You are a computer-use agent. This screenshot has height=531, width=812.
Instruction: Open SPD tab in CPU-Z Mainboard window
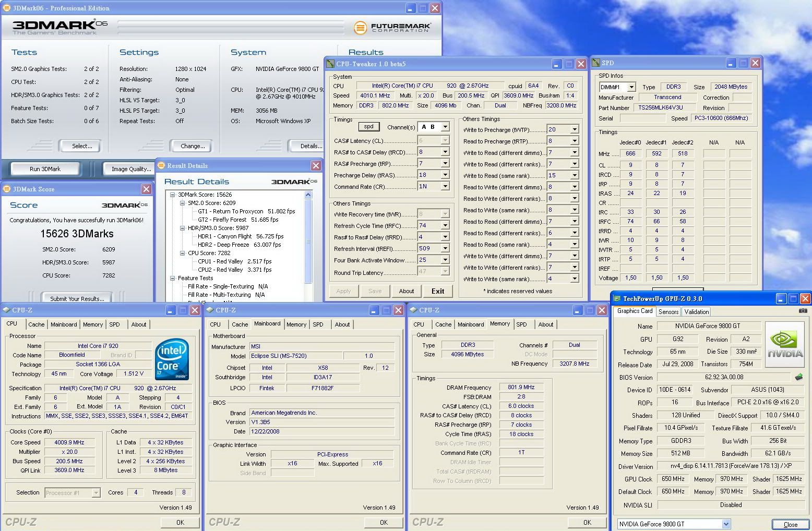pyautogui.click(x=318, y=324)
